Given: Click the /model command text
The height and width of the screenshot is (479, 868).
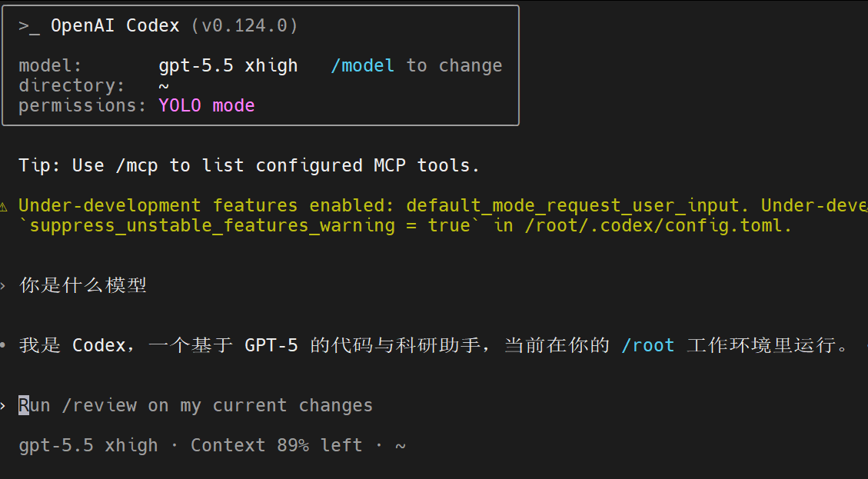Looking at the screenshot, I should point(363,66).
